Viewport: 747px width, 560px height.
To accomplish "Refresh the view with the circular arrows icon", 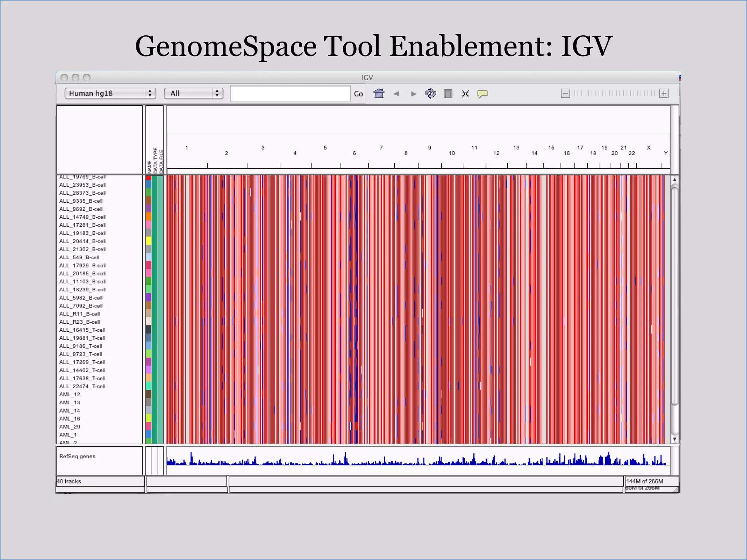I will click(430, 94).
